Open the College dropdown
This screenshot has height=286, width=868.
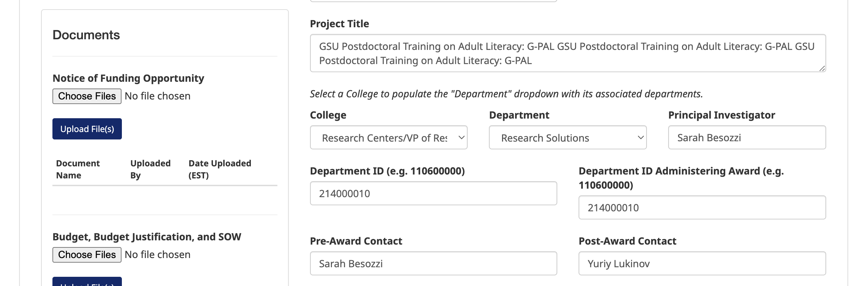[389, 138]
